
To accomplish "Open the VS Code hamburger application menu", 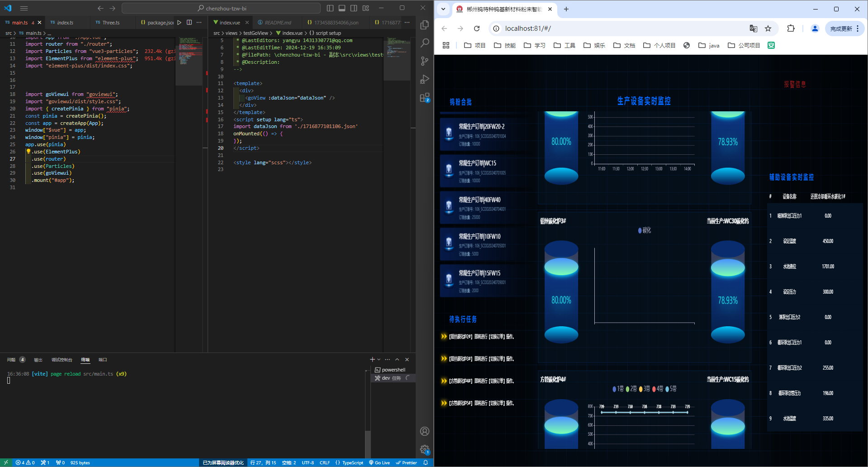I will point(24,8).
